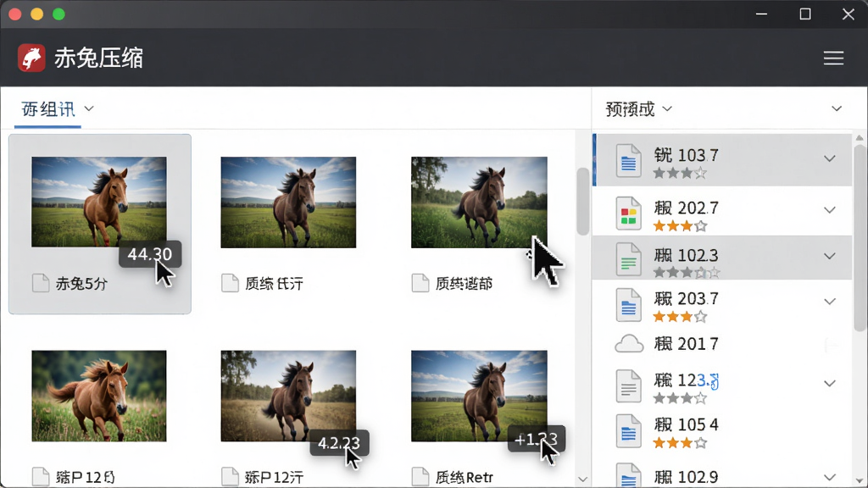Click the document icon beside 103.7

click(x=628, y=160)
